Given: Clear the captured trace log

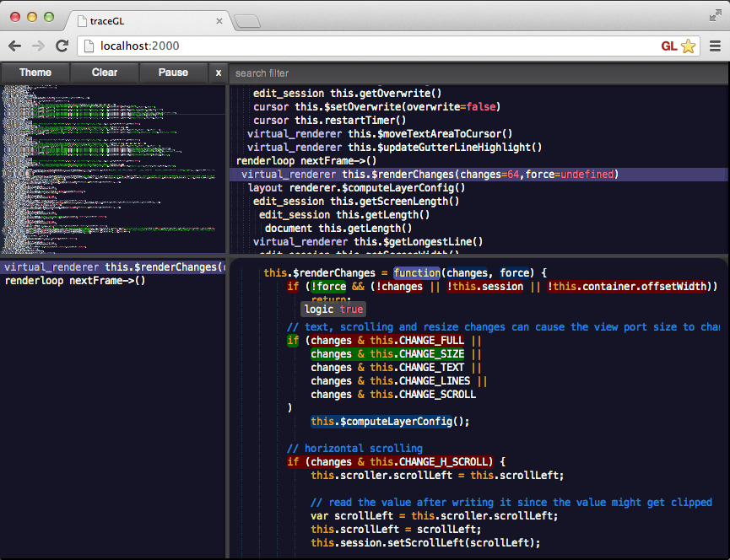Looking at the screenshot, I should click(x=104, y=73).
